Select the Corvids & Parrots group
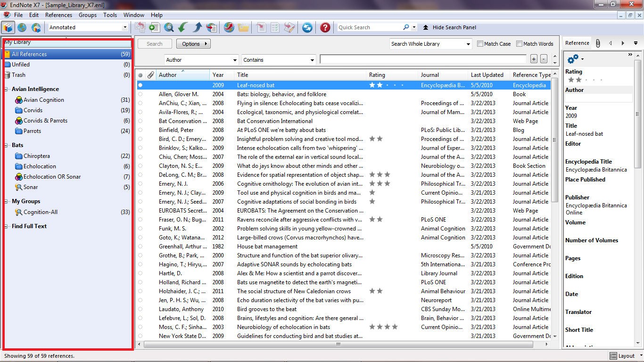The width and height of the screenshot is (644, 362). click(x=45, y=121)
